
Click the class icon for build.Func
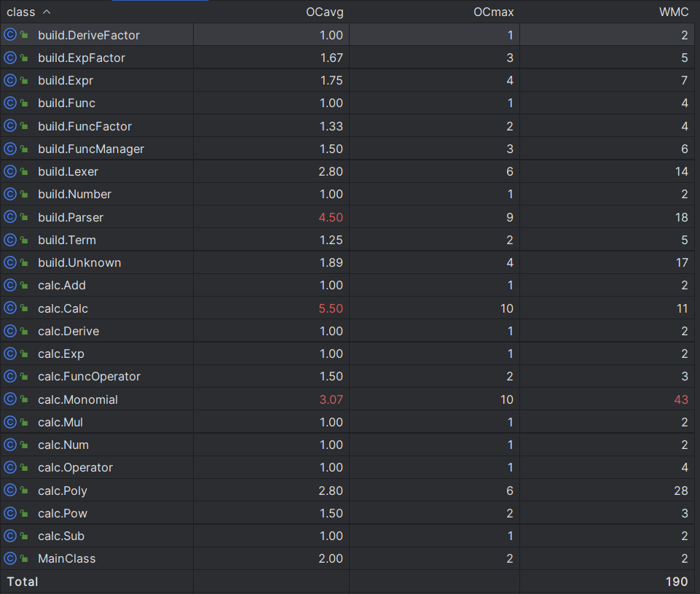coord(9,103)
